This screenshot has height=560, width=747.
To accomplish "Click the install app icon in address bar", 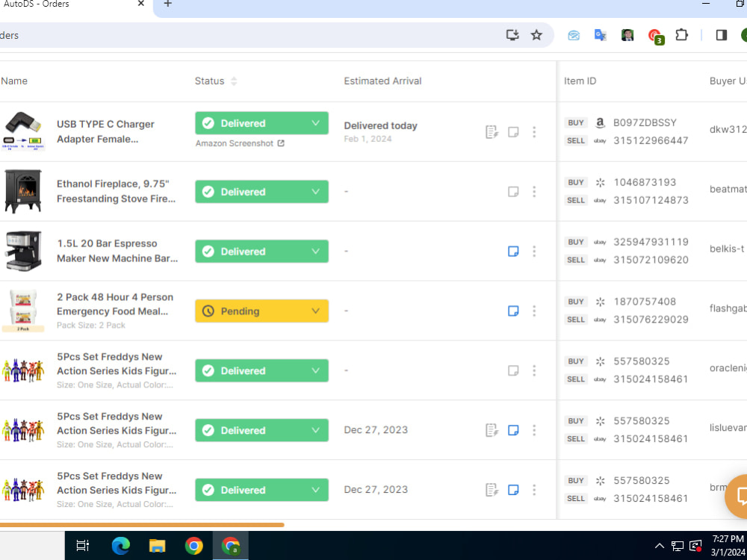I will pos(512,35).
